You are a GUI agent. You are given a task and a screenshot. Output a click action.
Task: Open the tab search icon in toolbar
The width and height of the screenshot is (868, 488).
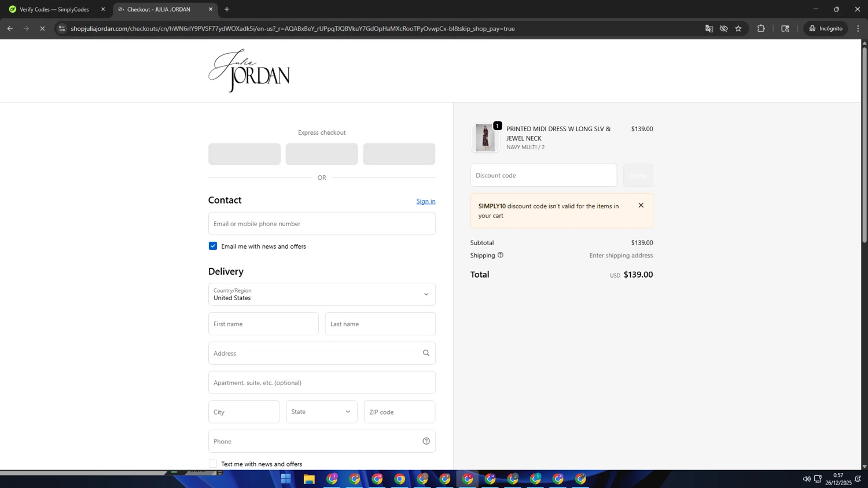[x=785, y=28]
